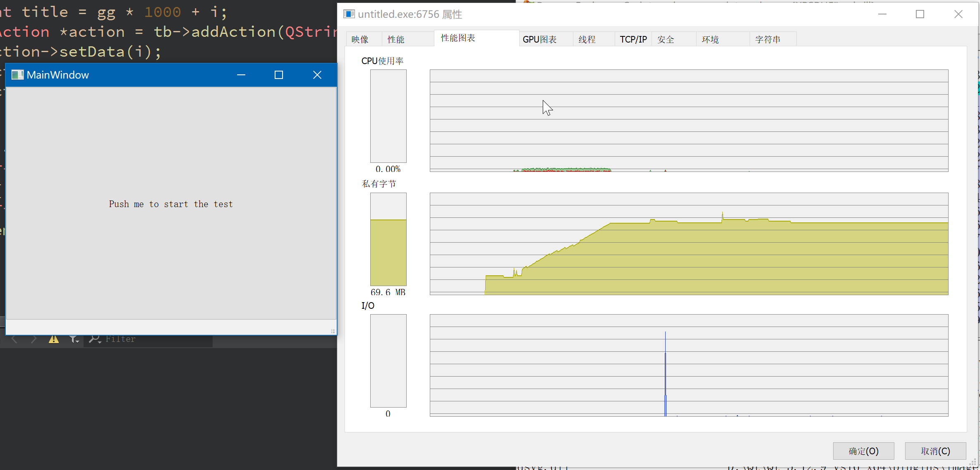Go to previous issue arrow
This screenshot has width=980, height=470.
(x=14, y=339)
